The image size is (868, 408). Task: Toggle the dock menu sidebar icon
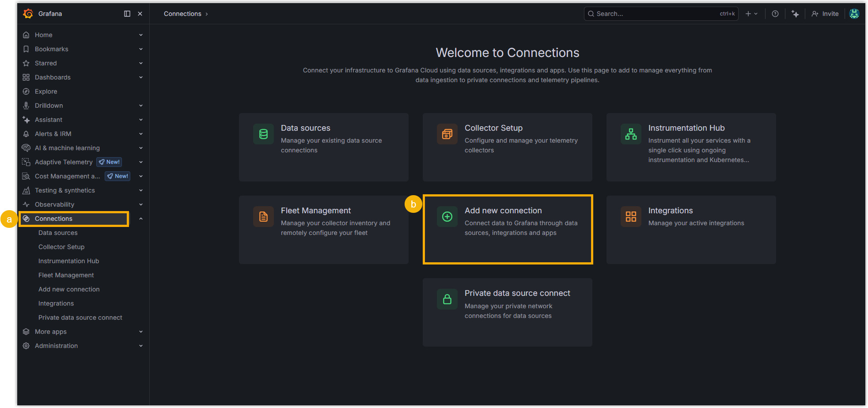[x=127, y=14]
